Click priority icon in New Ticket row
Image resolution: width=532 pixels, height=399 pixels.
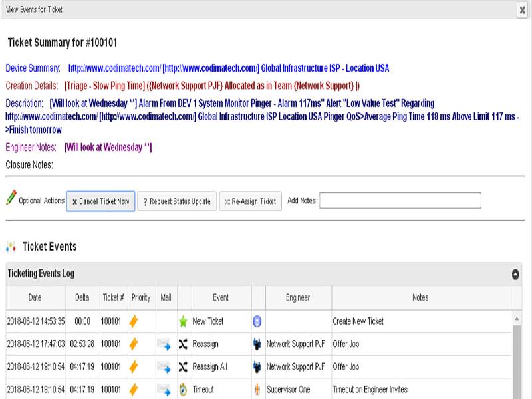pyautogui.click(x=134, y=321)
